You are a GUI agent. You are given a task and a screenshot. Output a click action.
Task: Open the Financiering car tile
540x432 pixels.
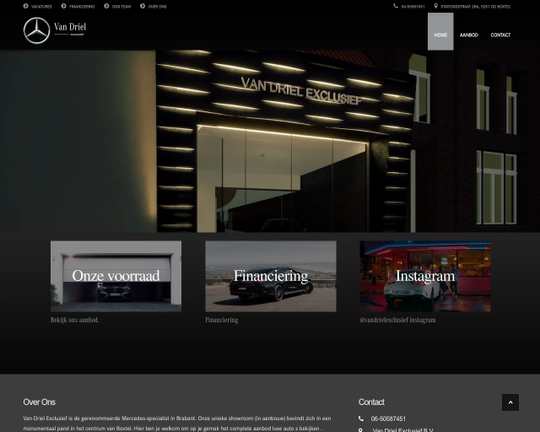click(x=271, y=276)
